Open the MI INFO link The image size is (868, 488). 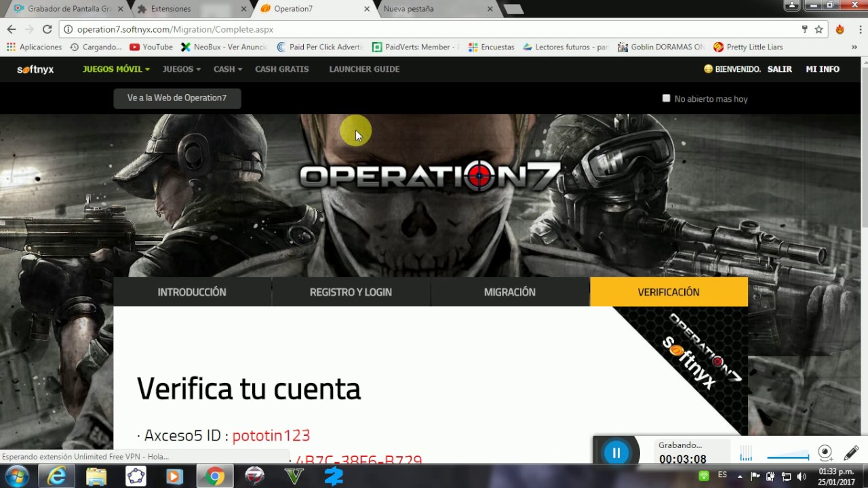coord(823,69)
